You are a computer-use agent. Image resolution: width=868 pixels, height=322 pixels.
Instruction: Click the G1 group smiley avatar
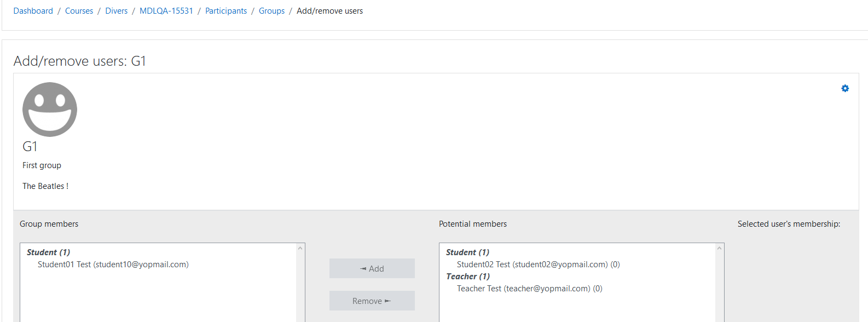50,110
